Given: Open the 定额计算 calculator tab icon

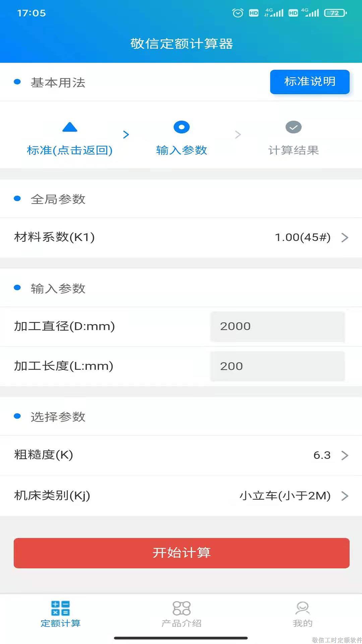Looking at the screenshot, I should [60, 608].
